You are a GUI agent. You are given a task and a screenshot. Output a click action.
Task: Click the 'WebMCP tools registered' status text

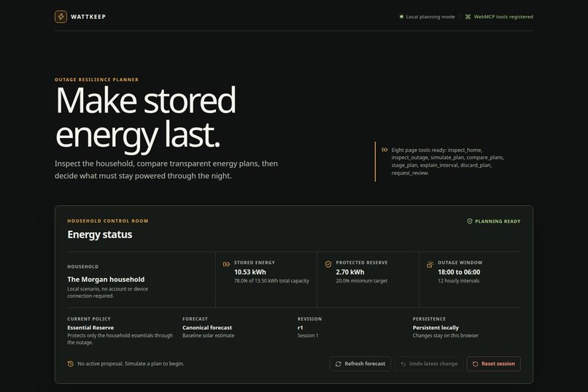[503, 17]
